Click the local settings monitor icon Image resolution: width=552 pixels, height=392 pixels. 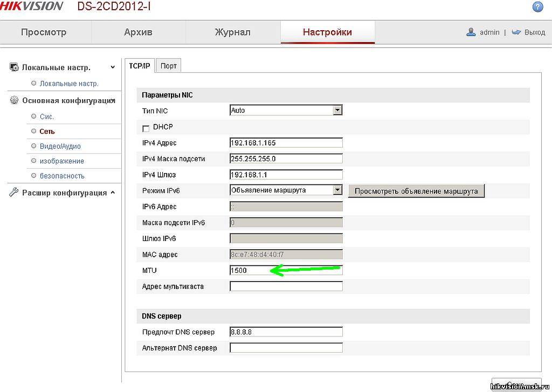(x=14, y=67)
